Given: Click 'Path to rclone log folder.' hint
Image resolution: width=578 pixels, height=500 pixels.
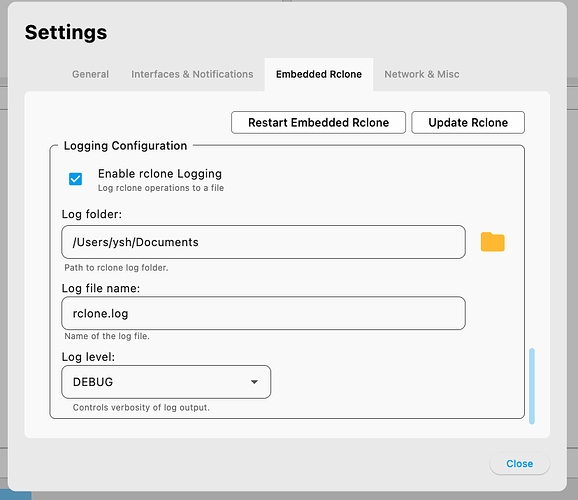Looking at the screenshot, I should [x=116, y=268].
